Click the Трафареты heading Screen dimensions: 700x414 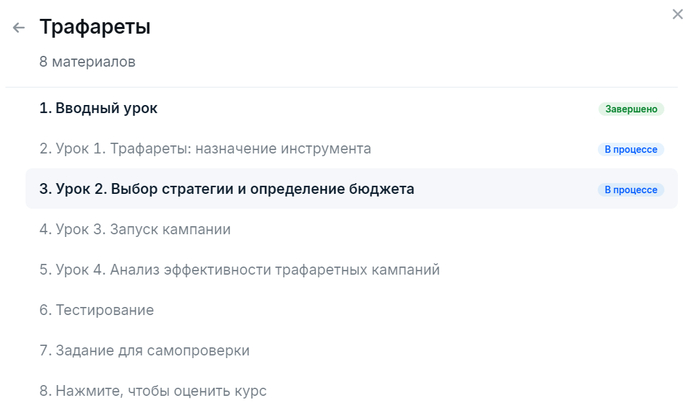point(95,27)
